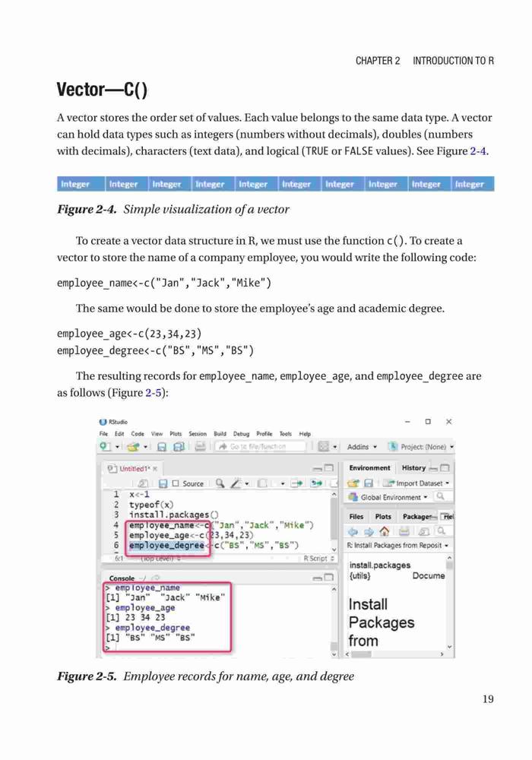Screen dimensions: 532x760
Task: Click the Save All icon in main toolbar
Action: tap(179, 447)
